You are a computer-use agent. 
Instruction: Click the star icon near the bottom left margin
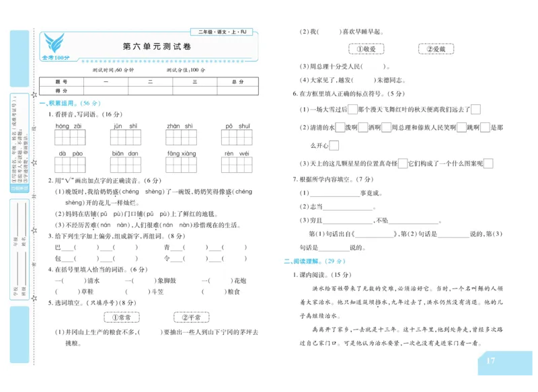[x=32, y=298]
